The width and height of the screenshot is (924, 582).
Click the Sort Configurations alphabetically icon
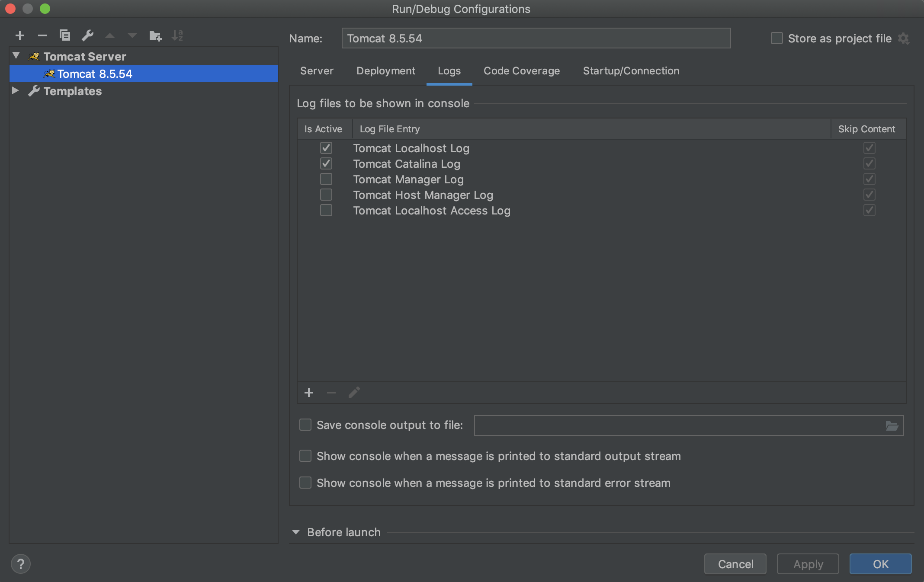click(177, 35)
